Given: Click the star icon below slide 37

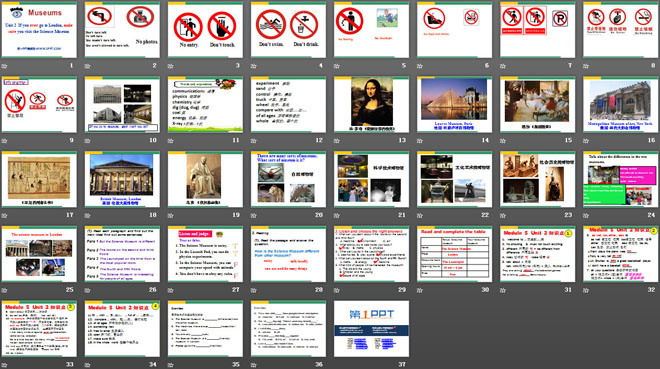Looking at the screenshot, I should click(x=337, y=365).
